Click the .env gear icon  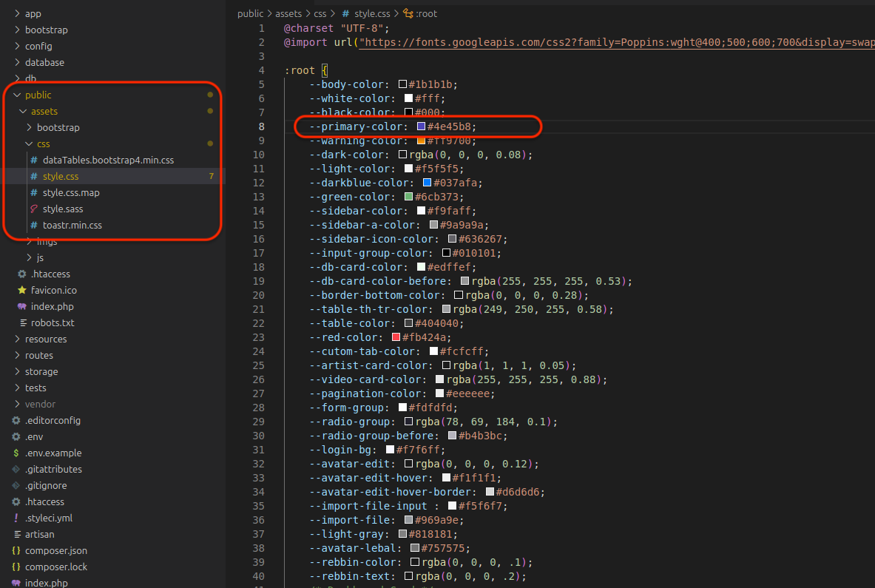[16, 436]
